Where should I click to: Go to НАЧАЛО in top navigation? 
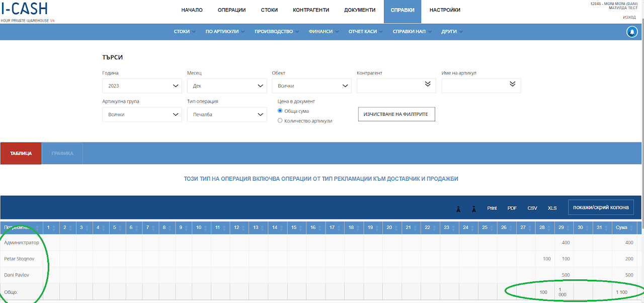coord(192,10)
